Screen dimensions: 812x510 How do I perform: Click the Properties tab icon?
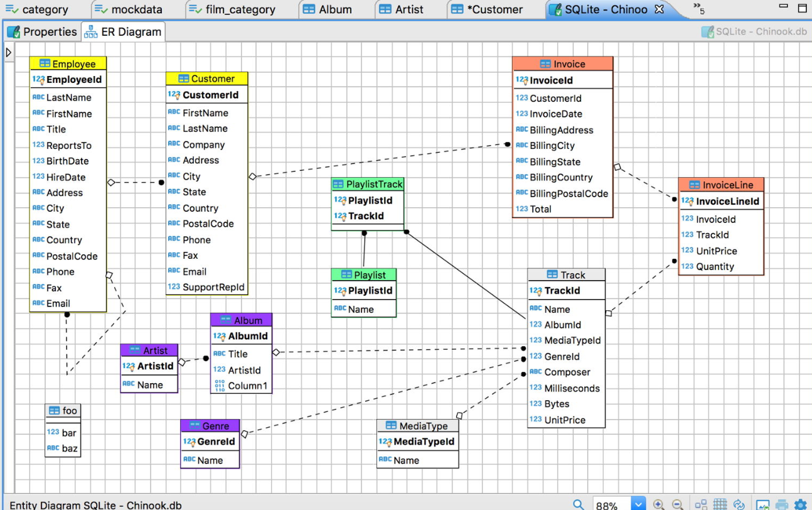13,31
